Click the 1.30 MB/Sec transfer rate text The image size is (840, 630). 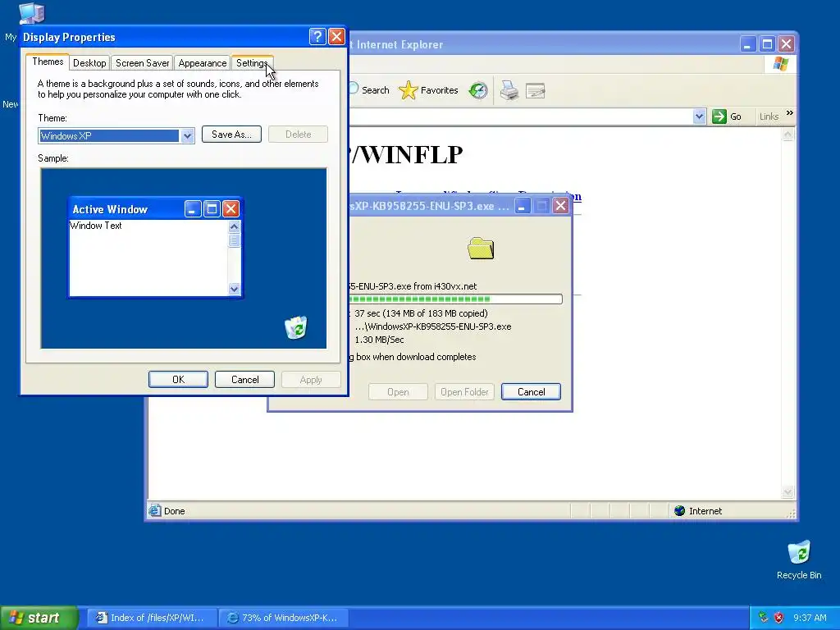pyautogui.click(x=379, y=340)
